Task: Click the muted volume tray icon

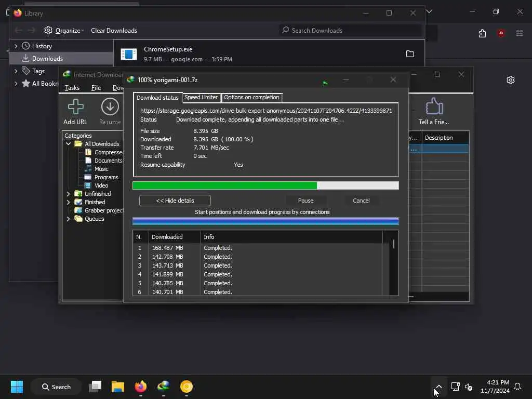Action: [x=469, y=387]
